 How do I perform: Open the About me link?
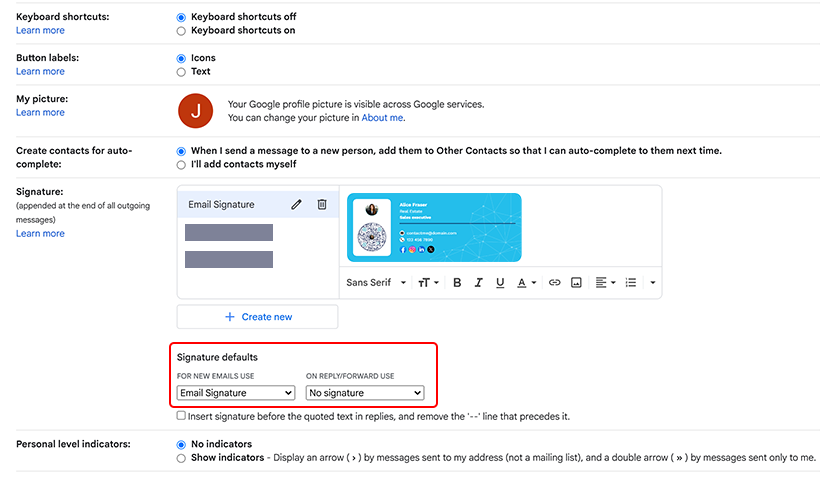tap(382, 118)
